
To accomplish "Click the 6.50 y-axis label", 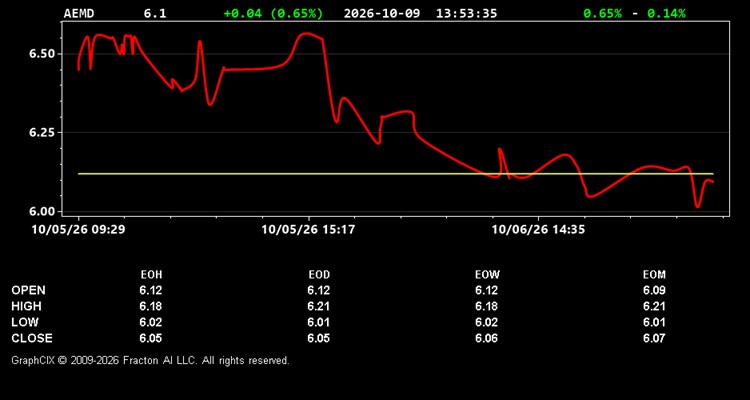I will (x=43, y=54).
